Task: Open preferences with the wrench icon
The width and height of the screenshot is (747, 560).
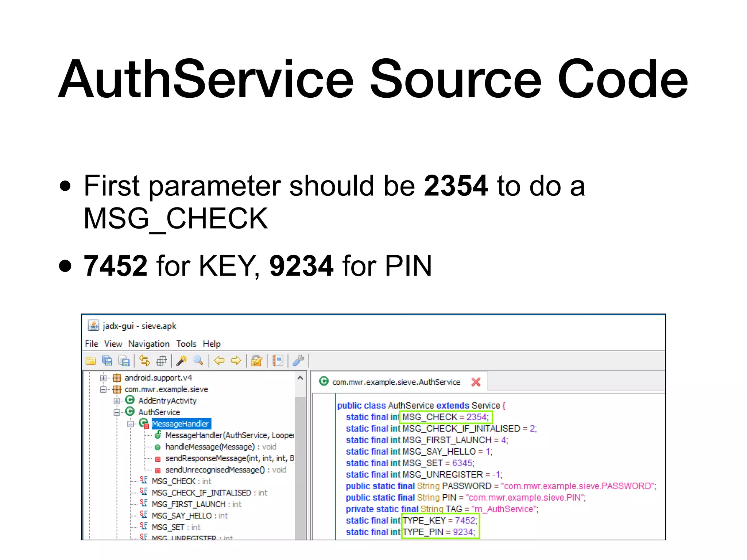Action: coord(298,361)
